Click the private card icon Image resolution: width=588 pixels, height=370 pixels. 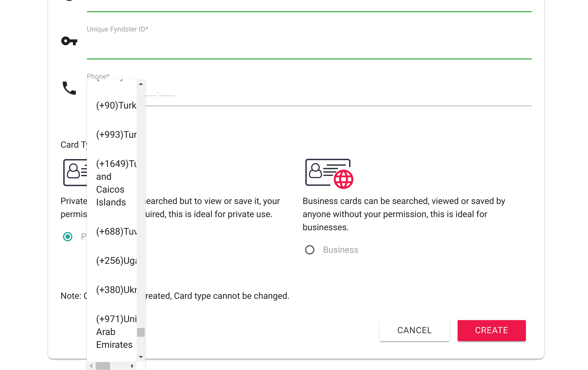pos(75,172)
